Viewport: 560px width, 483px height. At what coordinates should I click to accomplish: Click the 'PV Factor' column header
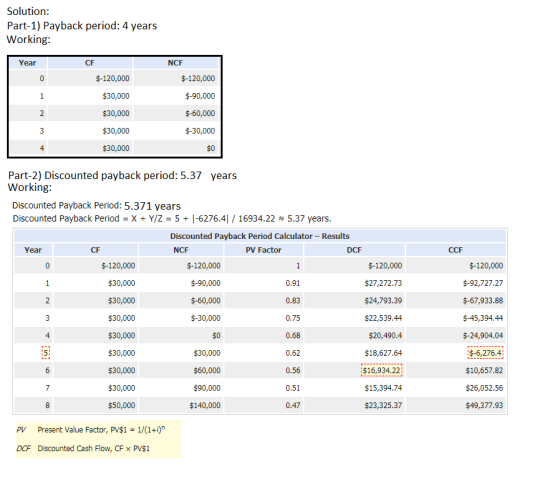[x=263, y=250]
